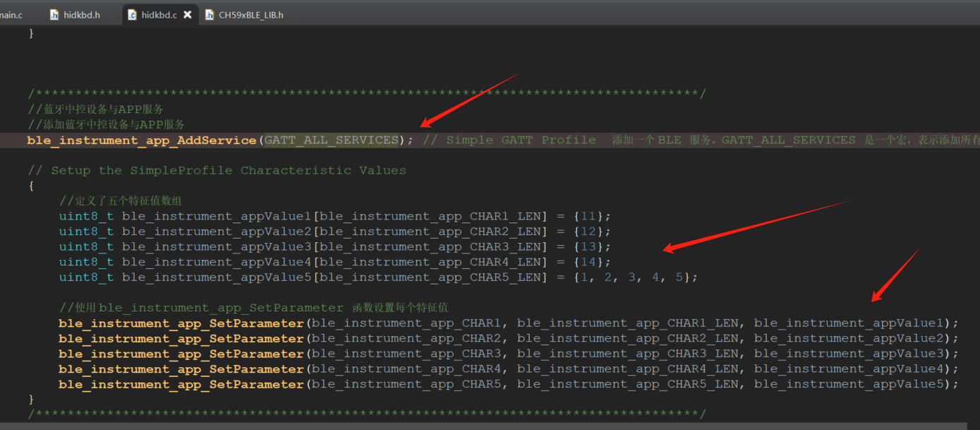Click the '//蓝牙中控设备与APP服务' comment line
The height and width of the screenshot is (430, 980).
[x=96, y=109]
